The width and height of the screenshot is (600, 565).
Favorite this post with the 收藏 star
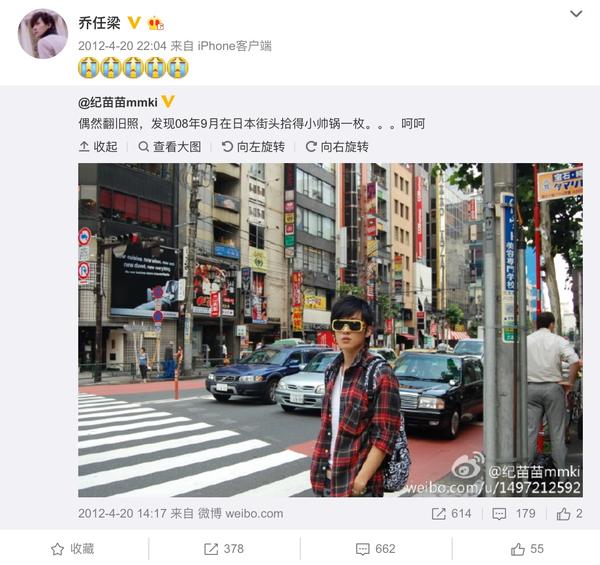(73, 549)
